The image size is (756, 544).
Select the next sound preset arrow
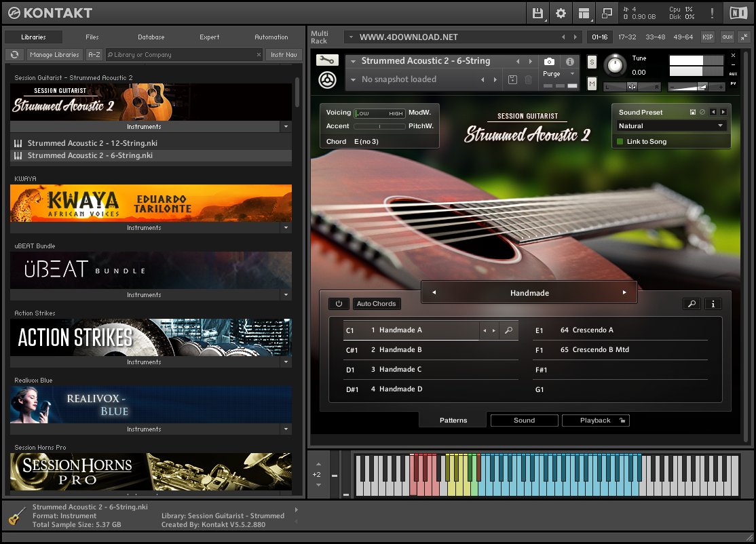click(723, 113)
